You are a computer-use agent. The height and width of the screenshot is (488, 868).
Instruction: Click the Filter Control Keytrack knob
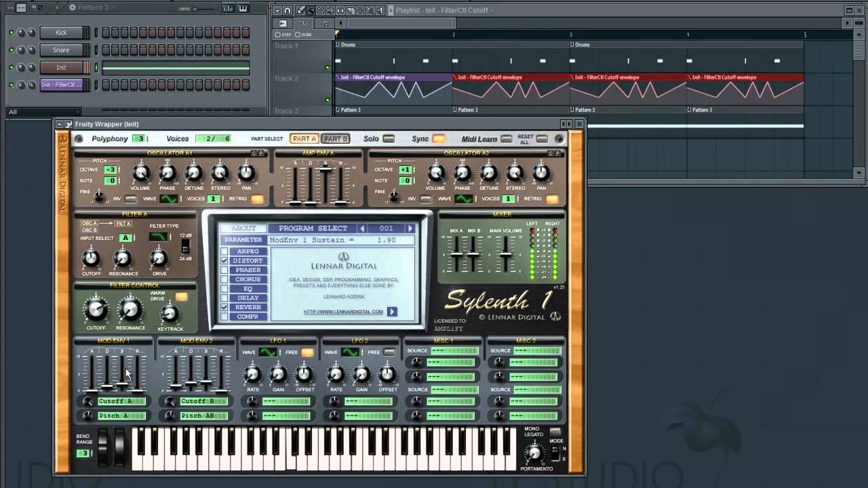(170, 314)
